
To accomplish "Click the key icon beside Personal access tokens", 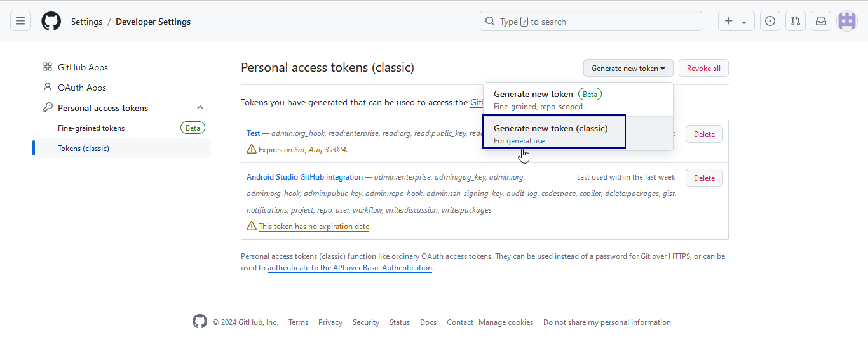I will pyautogui.click(x=48, y=108).
